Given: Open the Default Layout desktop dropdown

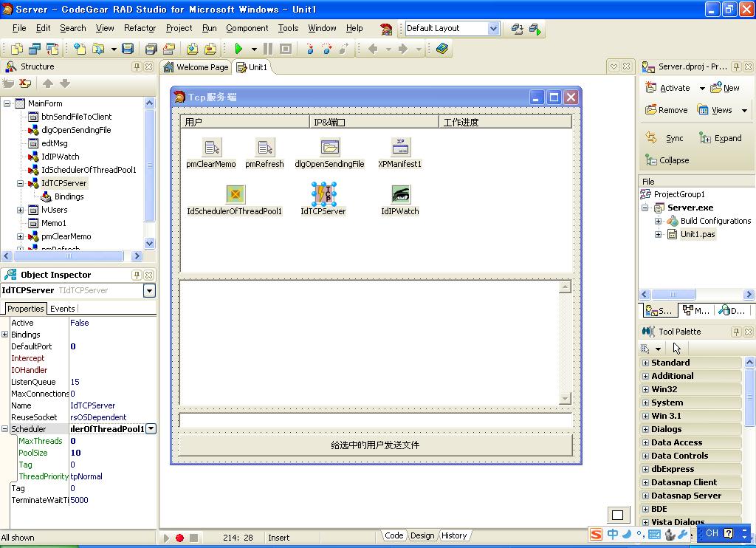Looking at the screenshot, I should click(493, 29).
